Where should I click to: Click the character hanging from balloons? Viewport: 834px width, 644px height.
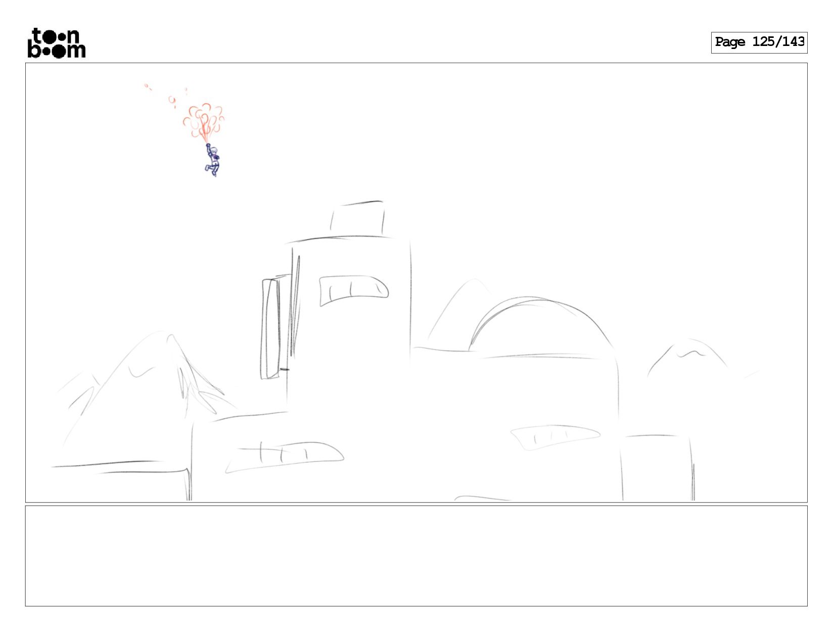(212, 160)
